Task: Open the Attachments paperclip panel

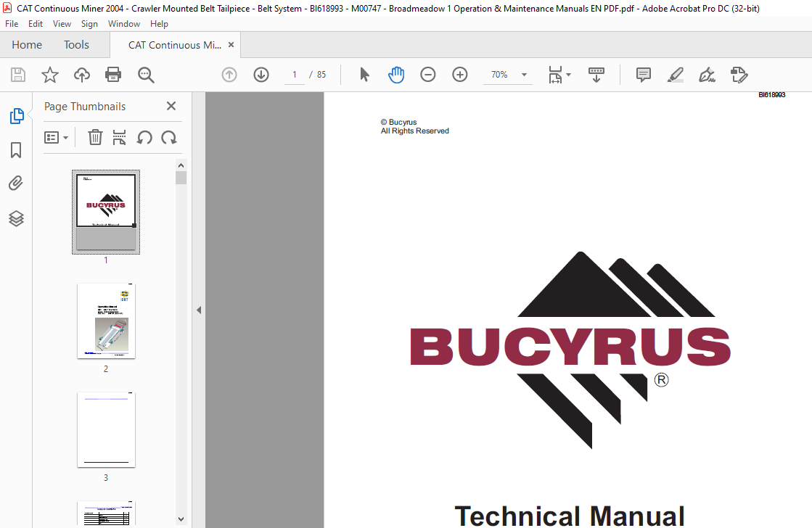Action: click(x=16, y=183)
